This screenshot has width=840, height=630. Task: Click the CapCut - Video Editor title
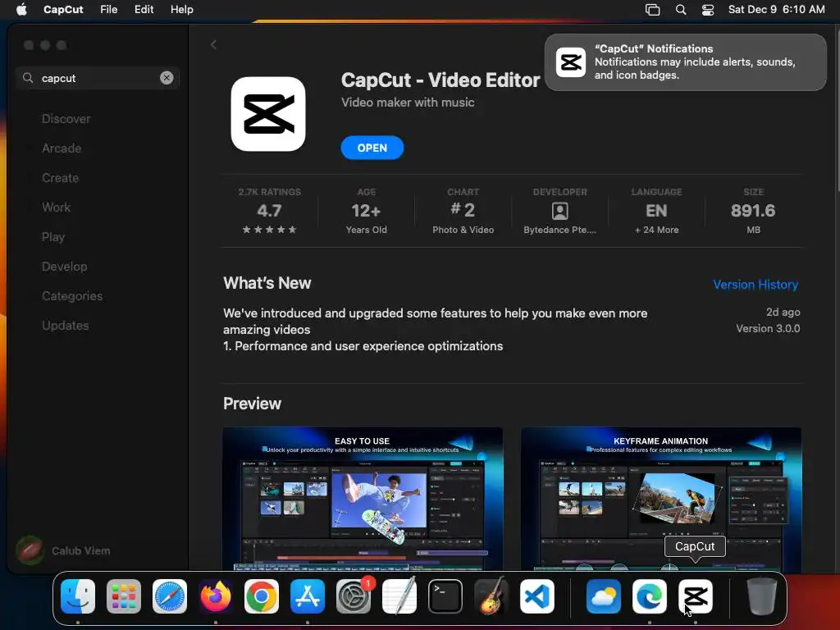[441, 80]
